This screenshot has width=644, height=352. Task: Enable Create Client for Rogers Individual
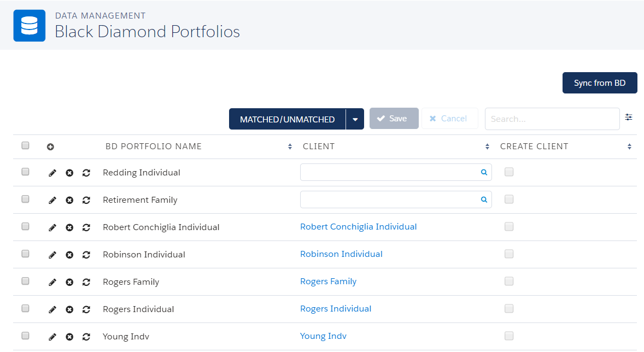(509, 308)
